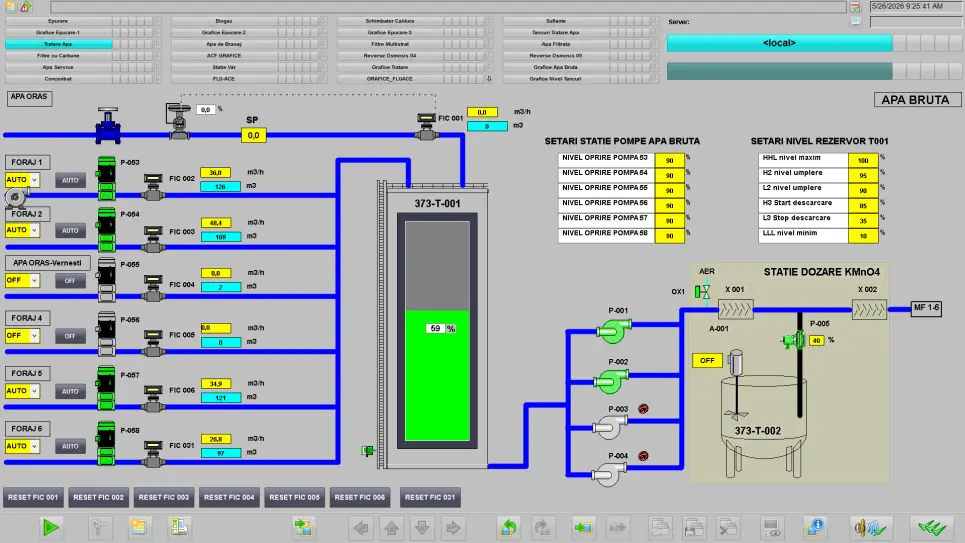Click the P-005 dosing pump icon
965x543 pixels.
point(793,339)
